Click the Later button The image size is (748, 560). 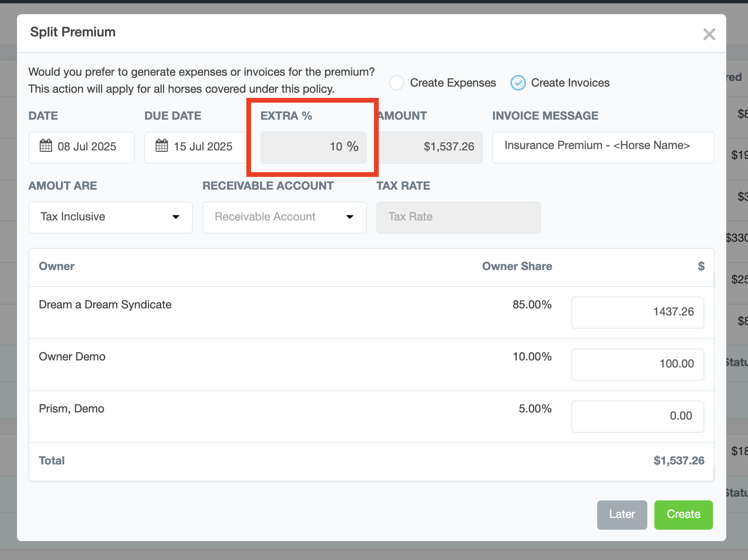[622, 515]
